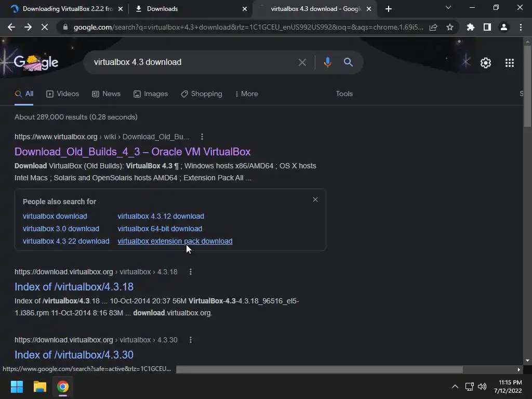Bookmark this page with the star

click(x=450, y=27)
